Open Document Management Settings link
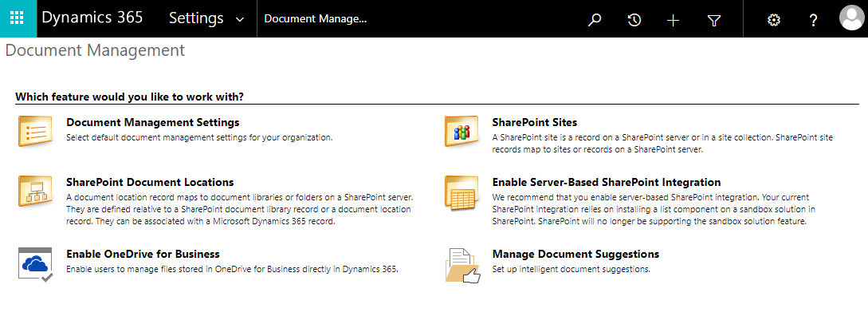Screen dimensions: 868x328 [153, 122]
